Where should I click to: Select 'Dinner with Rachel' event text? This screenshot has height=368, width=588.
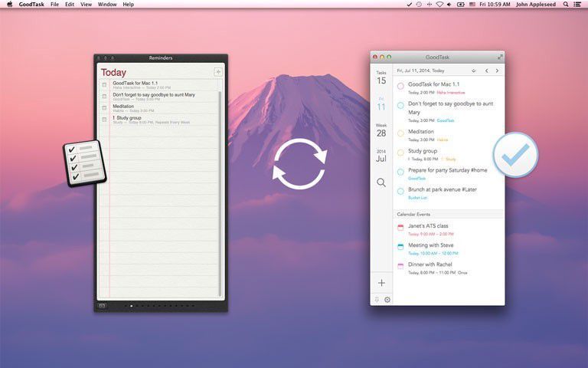(430, 264)
